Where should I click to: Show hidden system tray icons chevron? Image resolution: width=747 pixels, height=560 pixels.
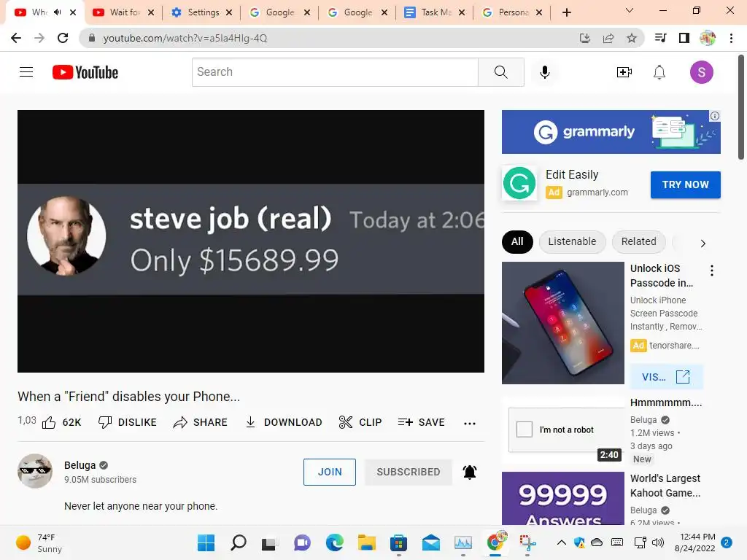pyautogui.click(x=562, y=542)
